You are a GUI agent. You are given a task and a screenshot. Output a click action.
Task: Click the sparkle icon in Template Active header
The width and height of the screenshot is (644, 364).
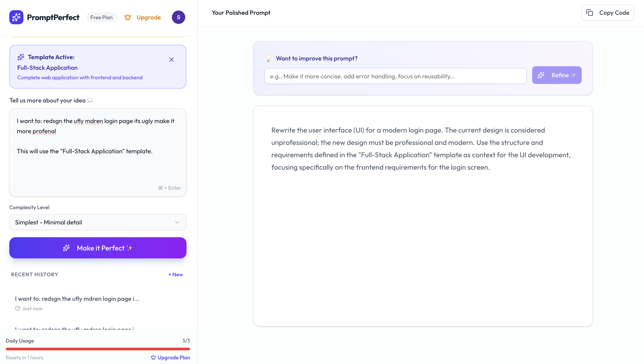tap(21, 57)
